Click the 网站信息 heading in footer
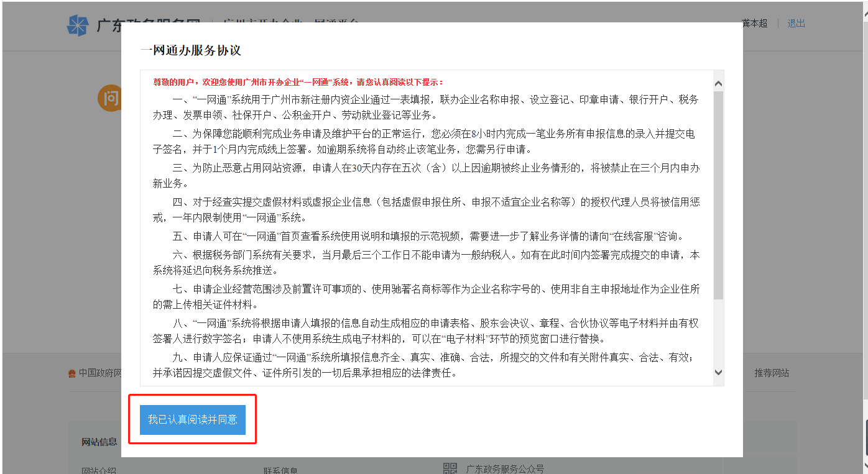Viewport: 868px width, 474px height. coord(99,442)
